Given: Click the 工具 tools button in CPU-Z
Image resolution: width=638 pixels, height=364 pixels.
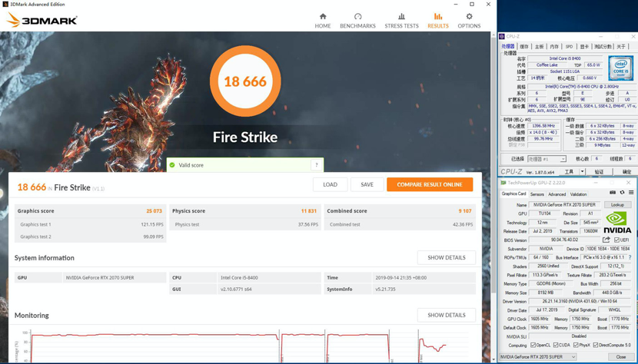Looking at the screenshot, I should 570,171.
